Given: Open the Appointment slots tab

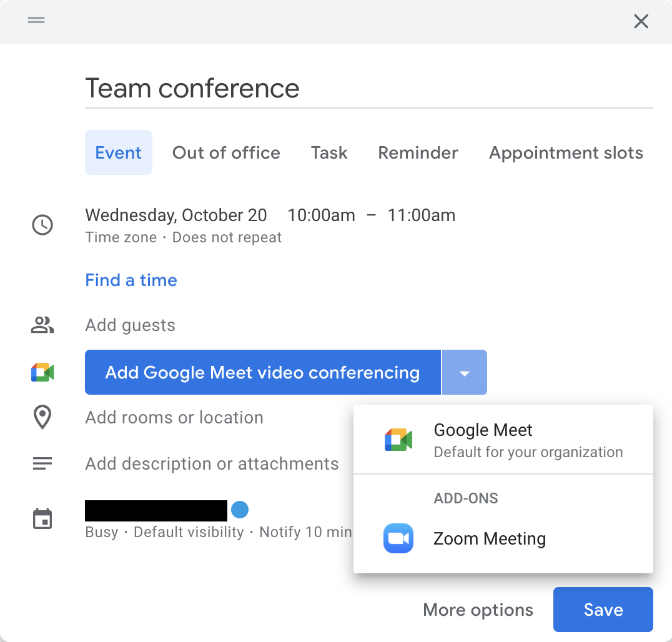Looking at the screenshot, I should pos(566,152).
